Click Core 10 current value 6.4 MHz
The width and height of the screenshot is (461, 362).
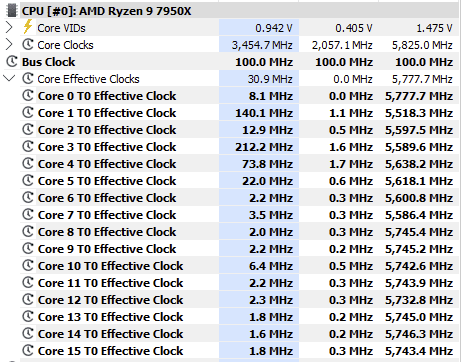[271, 266]
